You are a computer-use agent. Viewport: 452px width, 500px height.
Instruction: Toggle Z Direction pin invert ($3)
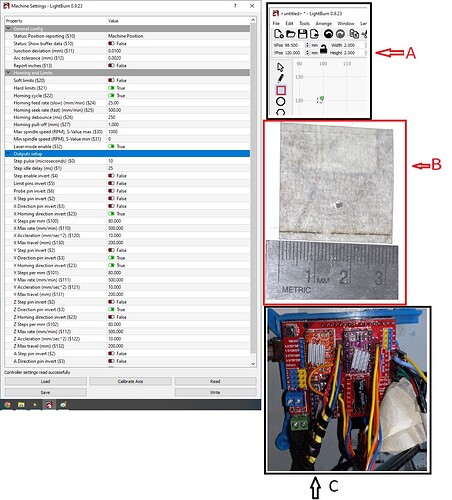[x=111, y=309]
